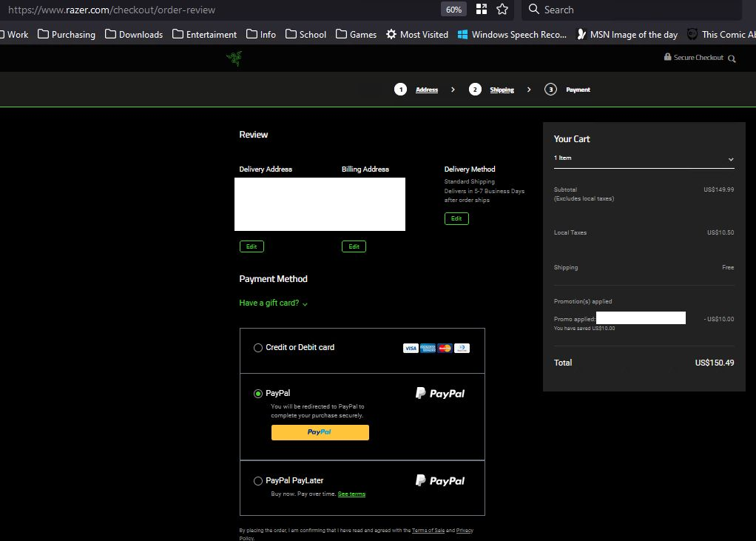Expand the 1 Item cart dropdown
The width and height of the screenshot is (756, 541).
[x=644, y=158]
